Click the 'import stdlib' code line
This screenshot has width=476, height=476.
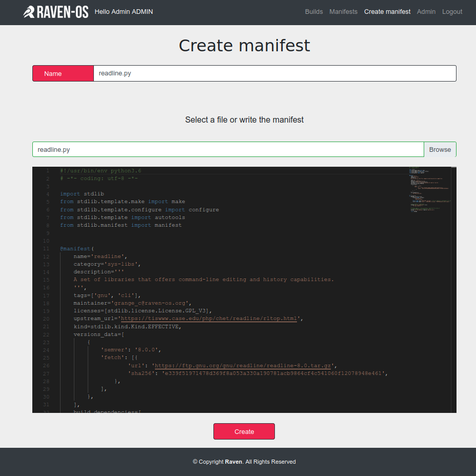pos(82,194)
